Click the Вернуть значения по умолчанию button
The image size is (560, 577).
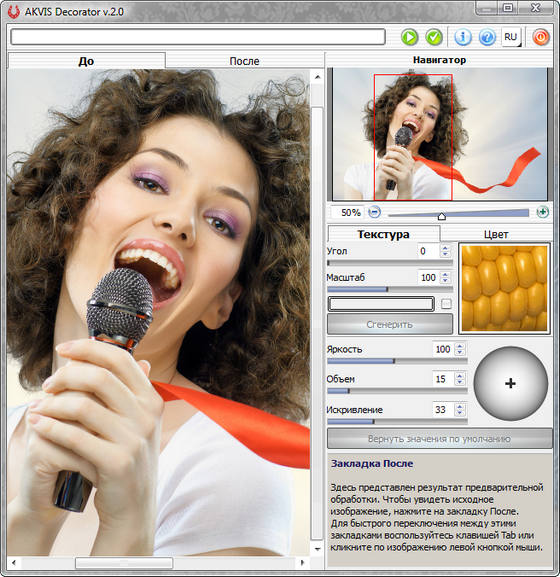point(440,439)
